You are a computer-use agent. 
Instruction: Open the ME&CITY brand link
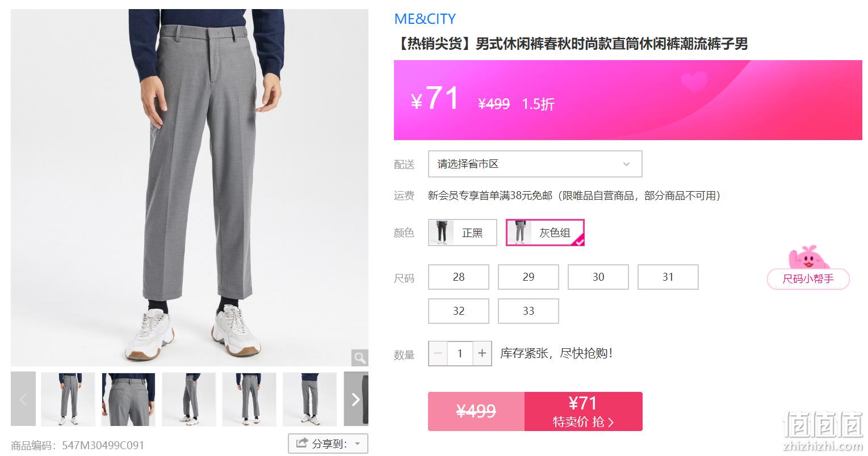coord(425,19)
